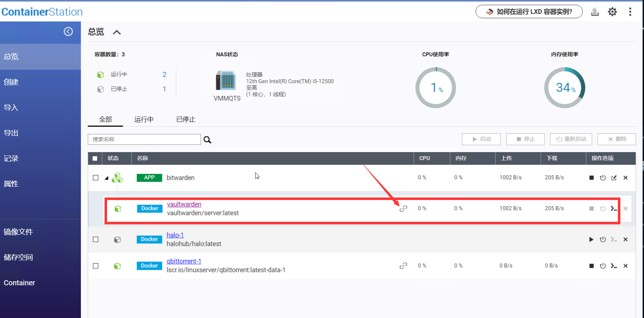This screenshot has width=644, height=318.
Task: Open terminal for halo-1 container
Action: point(614,240)
